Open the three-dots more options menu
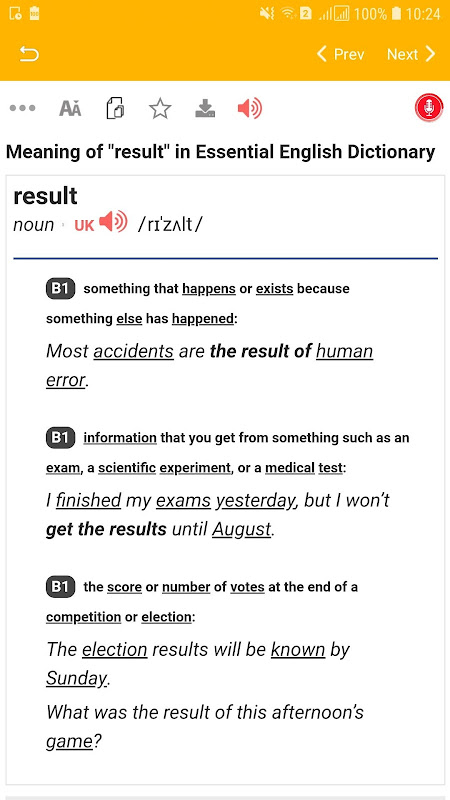This screenshot has height=800, width=450. (x=22, y=108)
